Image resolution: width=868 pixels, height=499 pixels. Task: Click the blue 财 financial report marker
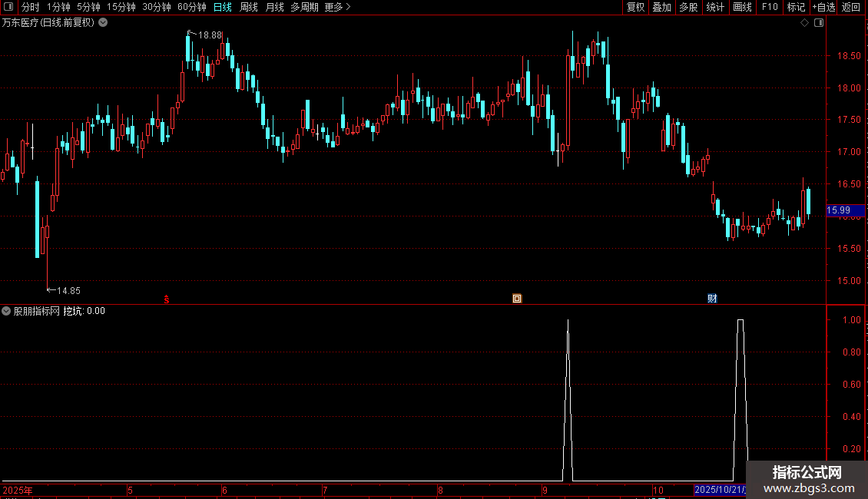712,299
